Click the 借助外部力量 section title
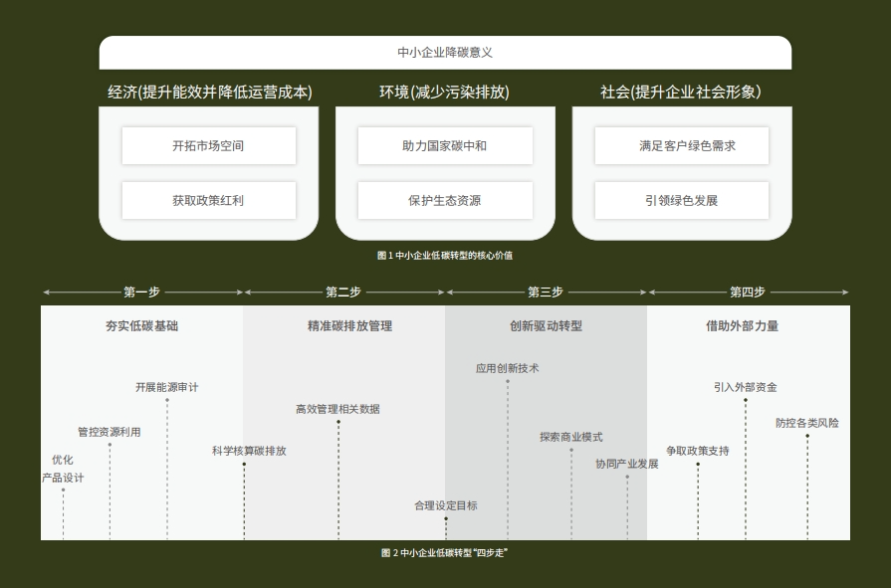 (x=742, y=325)
